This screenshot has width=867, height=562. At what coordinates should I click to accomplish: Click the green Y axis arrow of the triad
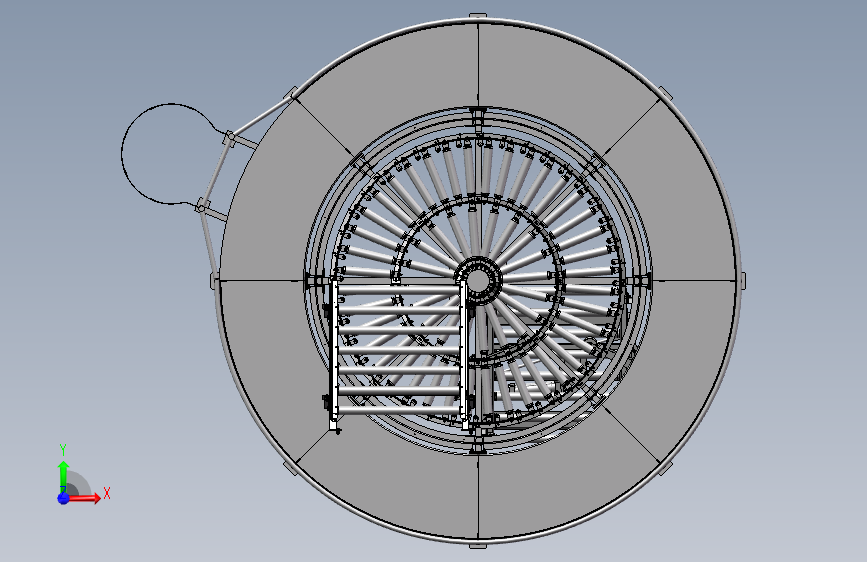pos(64,476)
